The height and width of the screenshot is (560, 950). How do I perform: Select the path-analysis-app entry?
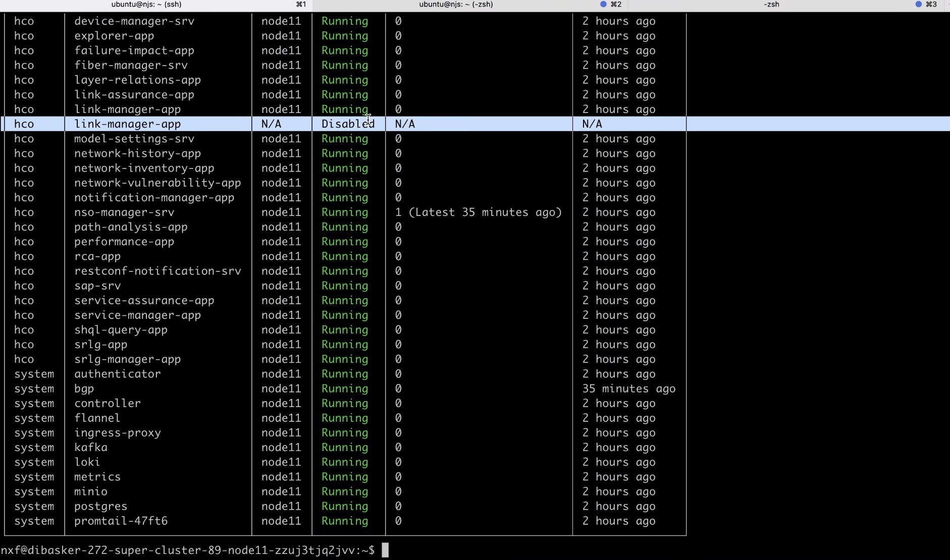131,227
